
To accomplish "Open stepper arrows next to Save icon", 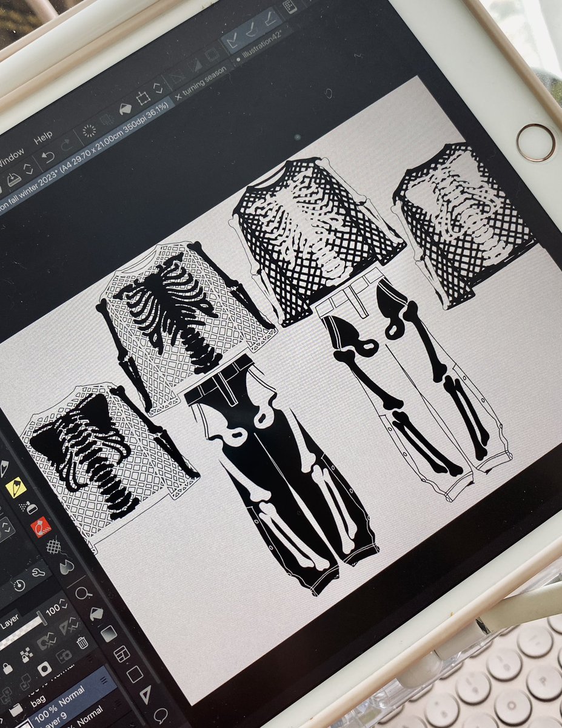I will (29, 168).
